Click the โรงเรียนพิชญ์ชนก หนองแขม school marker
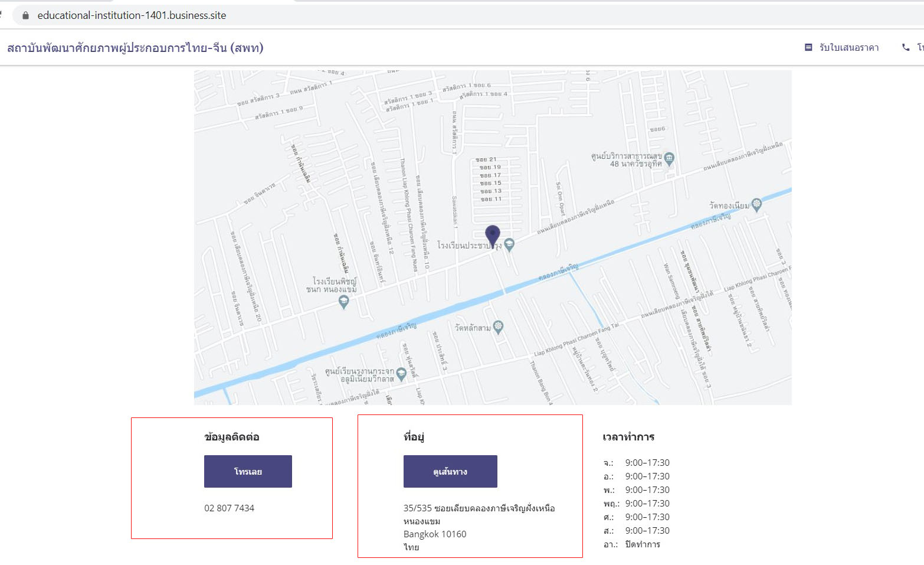The image size is (924, 565). (x=343, y=302)
